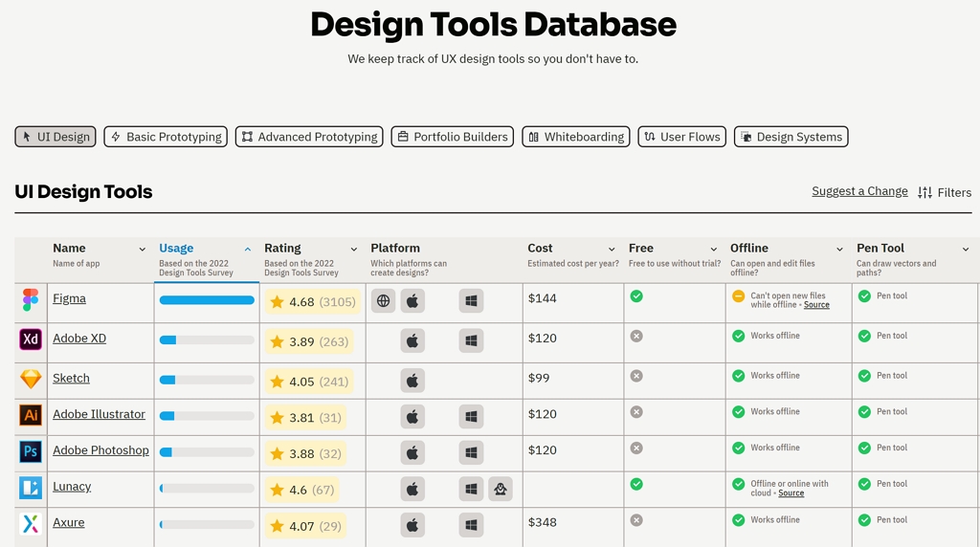Screen dimensions: 980x547
Task: Click the Adobe Illustrator Ai icon
Action: 31,415
